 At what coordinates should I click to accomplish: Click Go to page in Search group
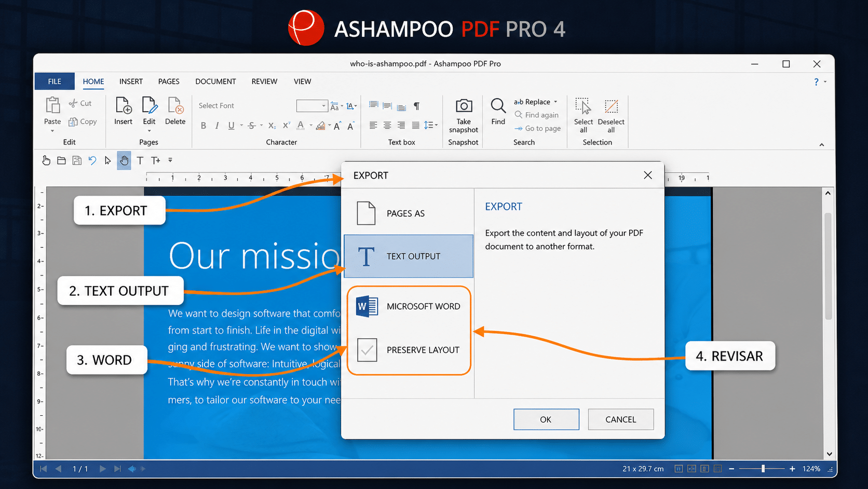coord(538,128)
